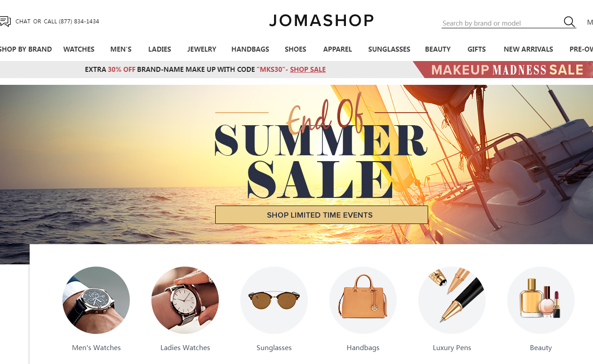Open the Jewelry navigation menu
593x364 pixels.
202,49
